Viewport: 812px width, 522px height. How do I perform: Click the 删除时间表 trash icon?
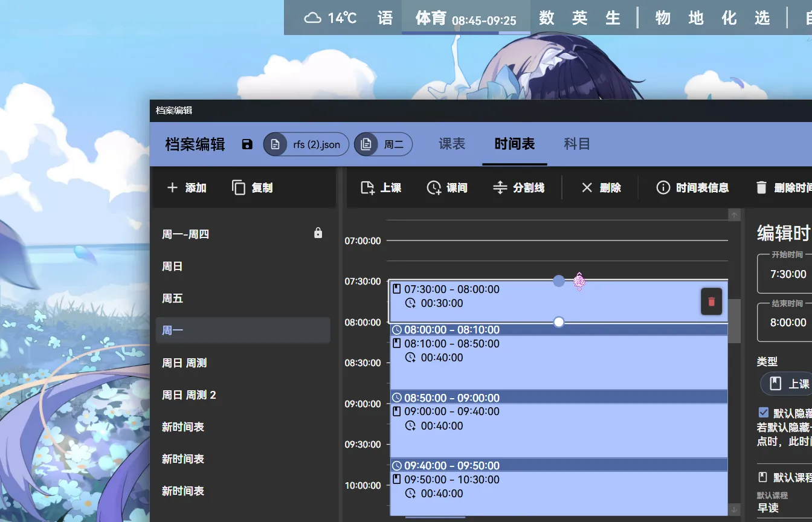click(761, 187)
